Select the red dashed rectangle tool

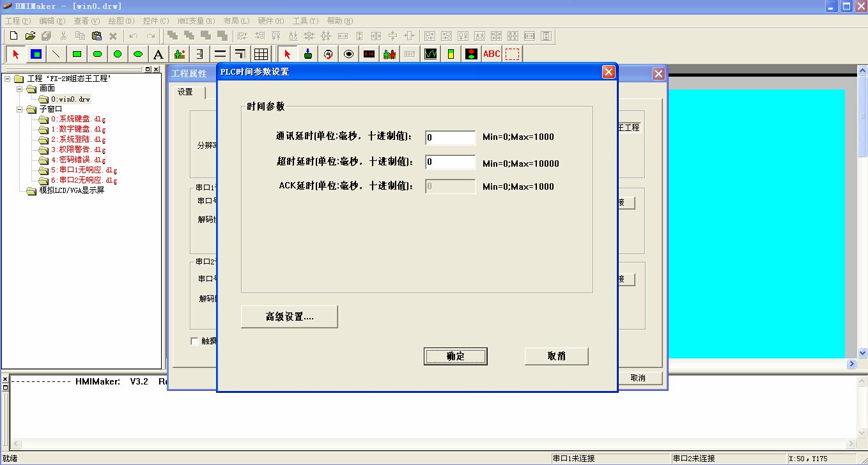(x=512, y=54)
